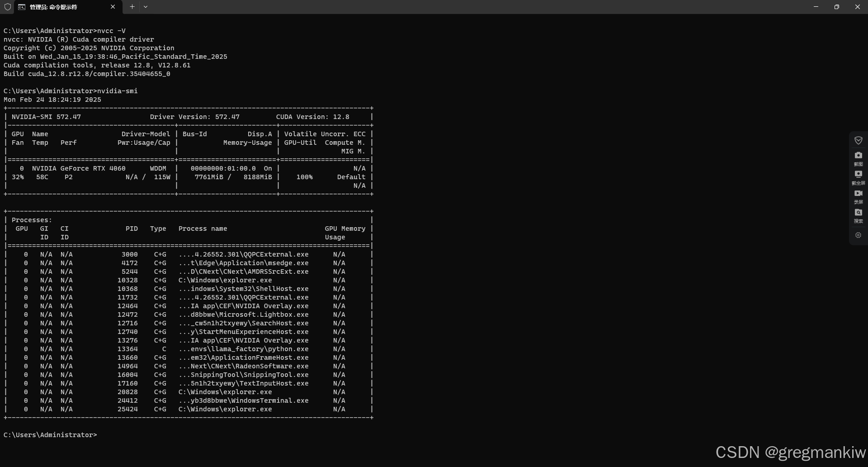868x467 pixels.
Task: Click the 'Build cuda_12.8.r12.8/compiler.35404655_0' line
Action: click(87, 74)
